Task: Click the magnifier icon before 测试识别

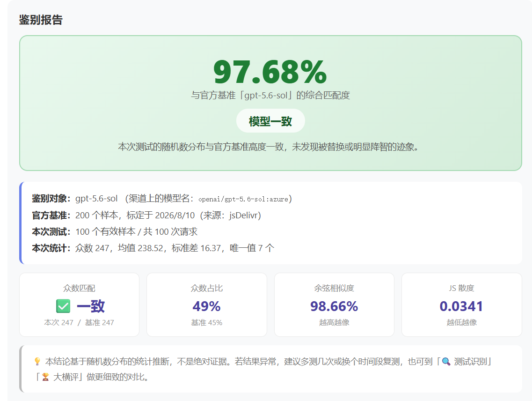Action: 446,361
